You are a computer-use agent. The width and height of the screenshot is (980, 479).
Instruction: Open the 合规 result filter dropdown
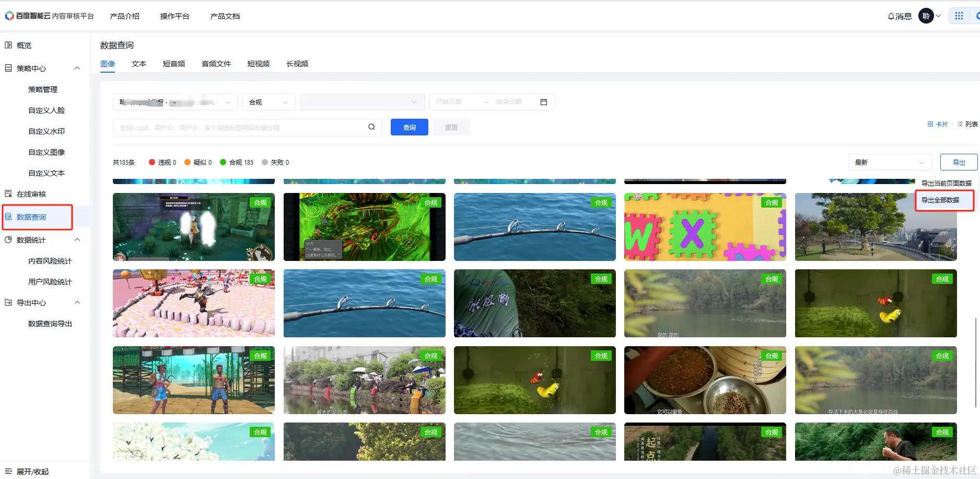[x=269, y=102]
